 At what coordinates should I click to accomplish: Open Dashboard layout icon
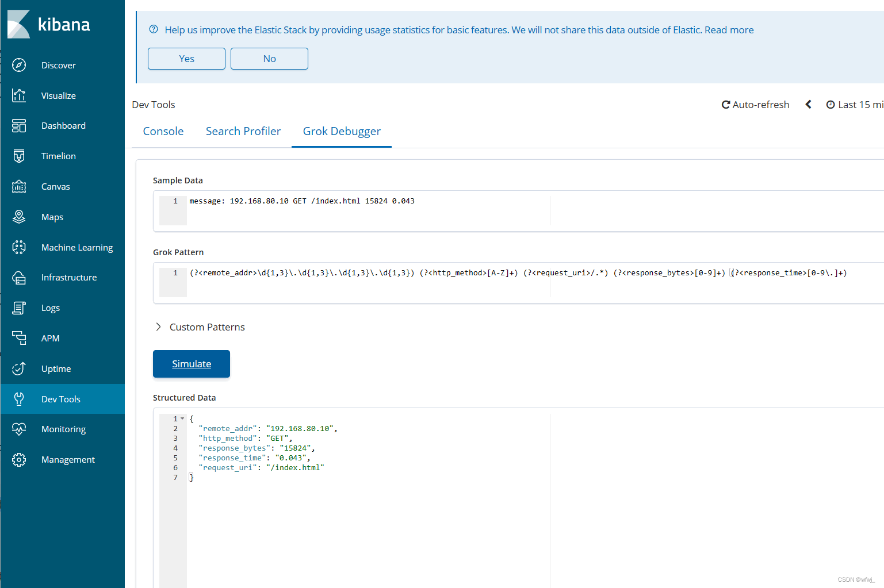19,125
